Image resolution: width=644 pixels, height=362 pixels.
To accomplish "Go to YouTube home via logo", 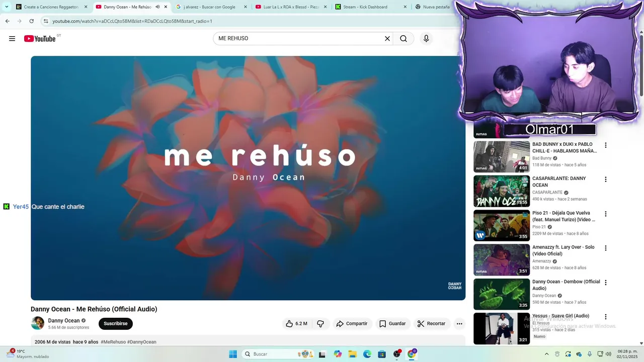I will tap(40, 39).
